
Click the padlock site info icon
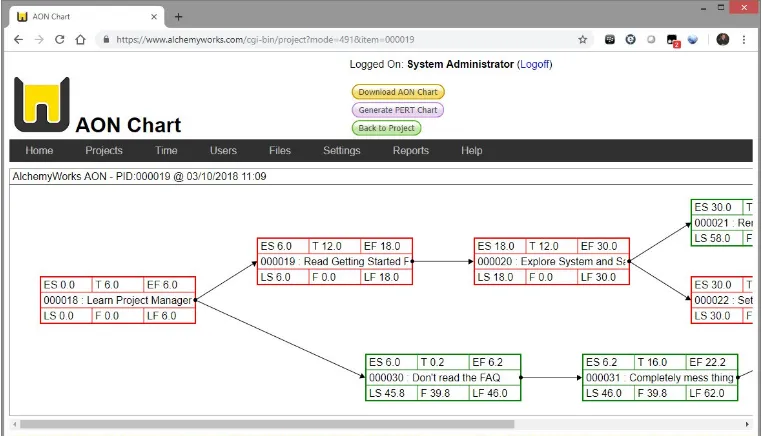[x=106, y=40]
